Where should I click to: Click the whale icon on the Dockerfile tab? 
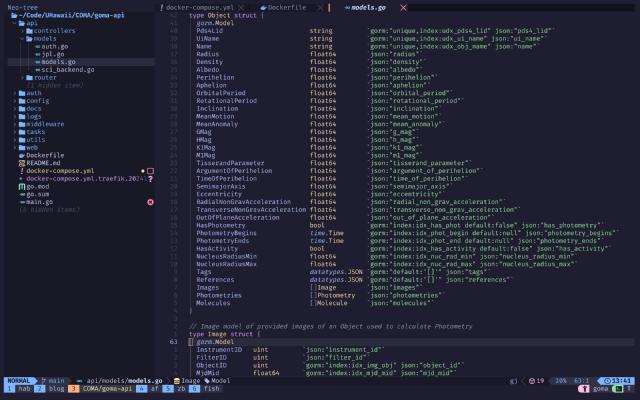tap(263, 8)
